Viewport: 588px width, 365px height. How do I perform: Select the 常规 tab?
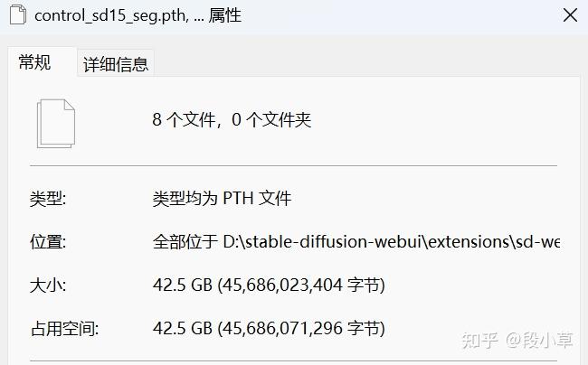(35, 62)
